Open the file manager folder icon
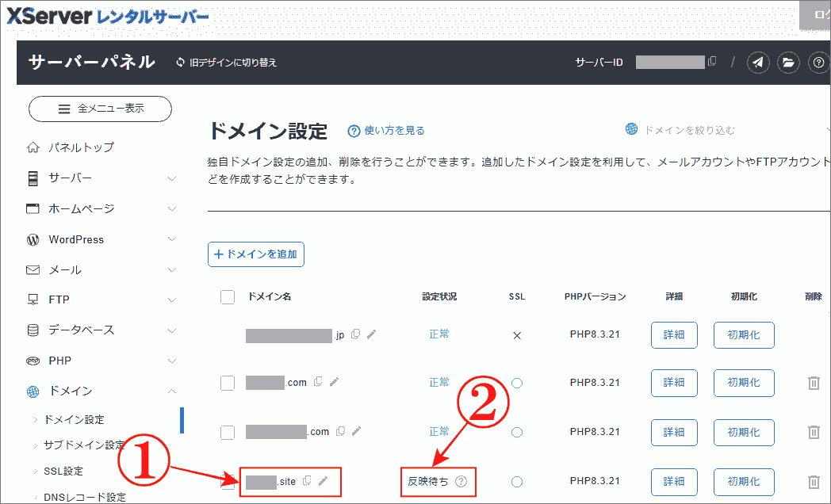This screenshot has width=831, height=504. [x=788, y=63]
